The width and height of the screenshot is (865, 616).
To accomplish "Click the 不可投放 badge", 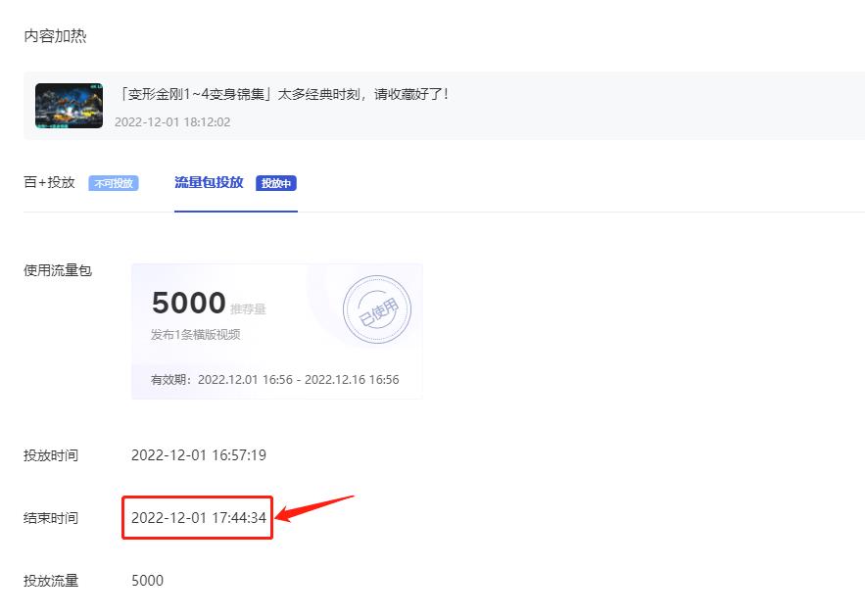I will click(114, 183).
